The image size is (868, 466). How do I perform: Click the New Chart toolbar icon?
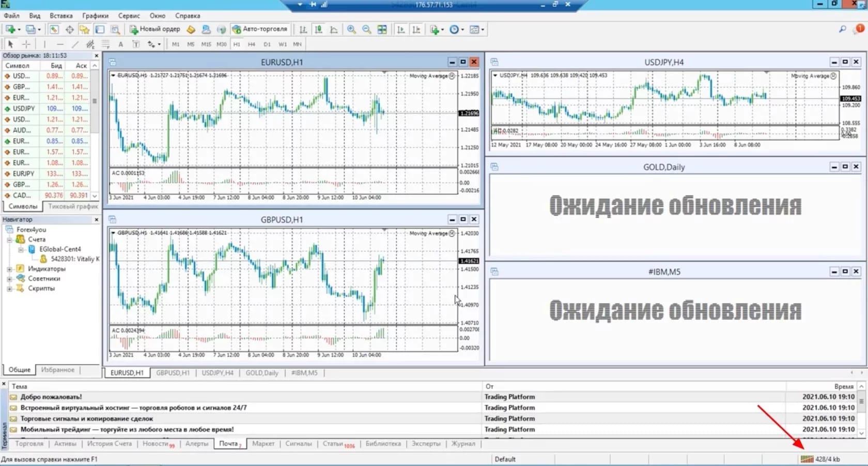(10, 29)
